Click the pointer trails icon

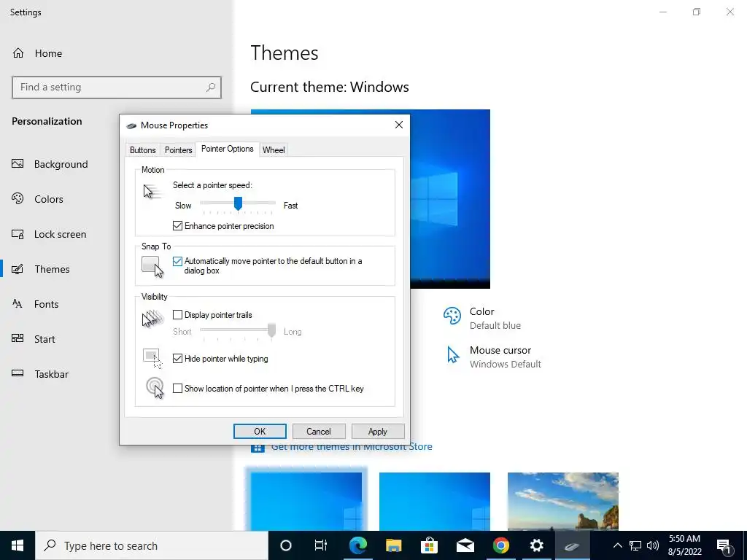tap(152, 319)
